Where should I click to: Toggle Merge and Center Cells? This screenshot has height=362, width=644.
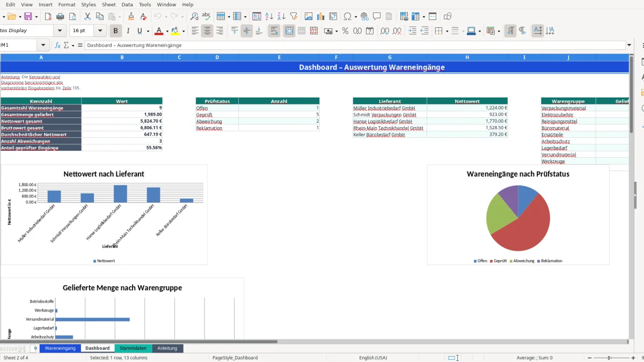[x=289, y=31]
